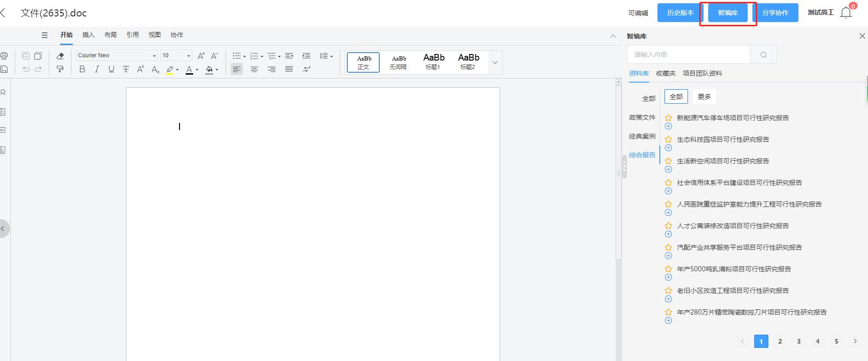
Task: Open notifications via the bell icon
Action: (846, 13)
